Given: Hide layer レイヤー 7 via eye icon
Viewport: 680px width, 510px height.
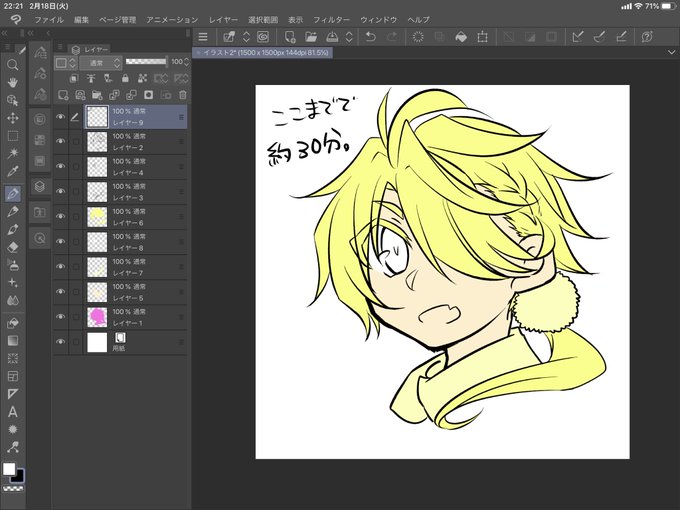Looking at the screenshot, I should click(x=61, y=267).
